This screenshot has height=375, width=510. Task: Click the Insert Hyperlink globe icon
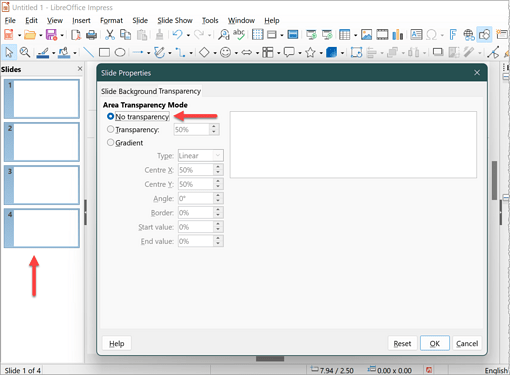tap(469, 35)
